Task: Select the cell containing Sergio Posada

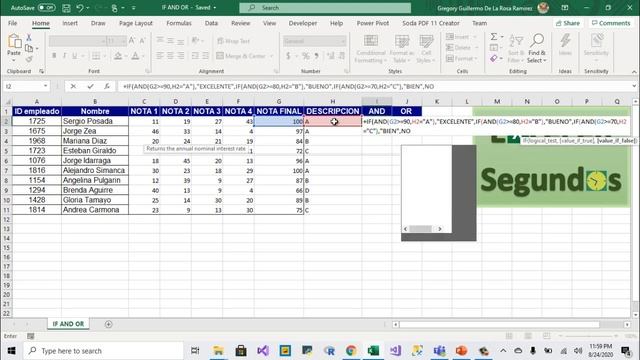Action: coord(95,121)
